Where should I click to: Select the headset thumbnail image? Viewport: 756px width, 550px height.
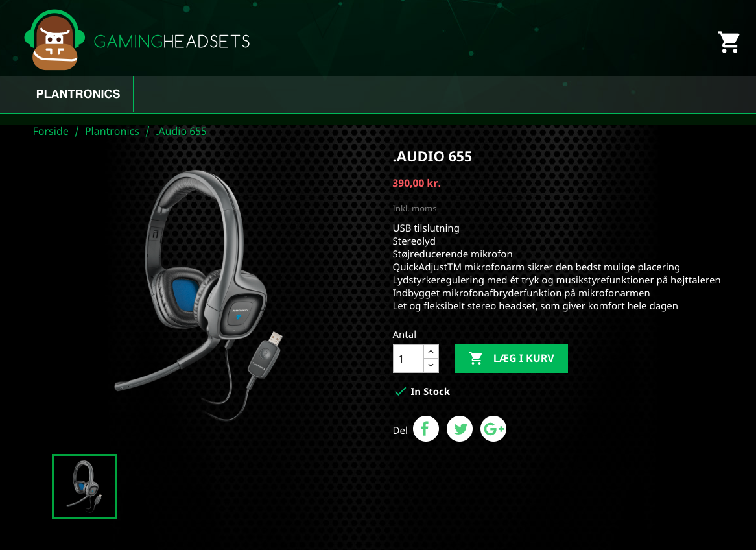pyautogui.click(x=84, y=486)
